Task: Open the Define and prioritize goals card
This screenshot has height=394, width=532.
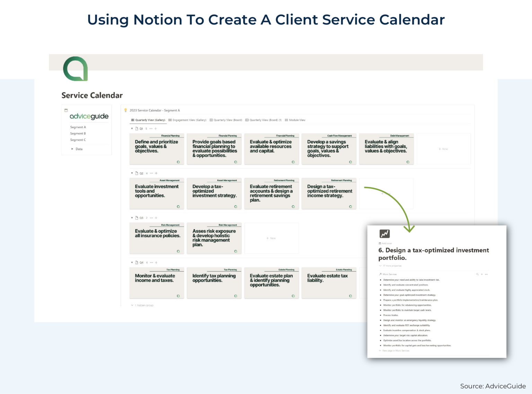Action: pos(157,149)
